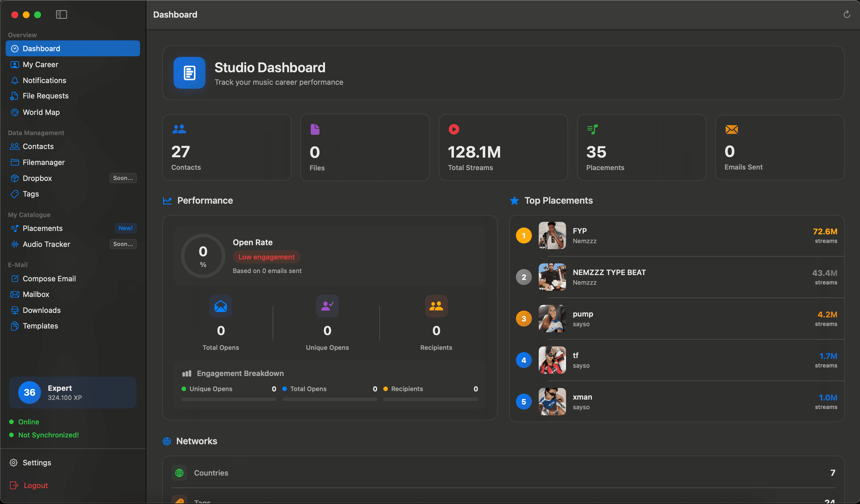Click the FYP placement thumbnail
Image resolution: width=860 pixels, height=504 pixels.
[552, 236]
